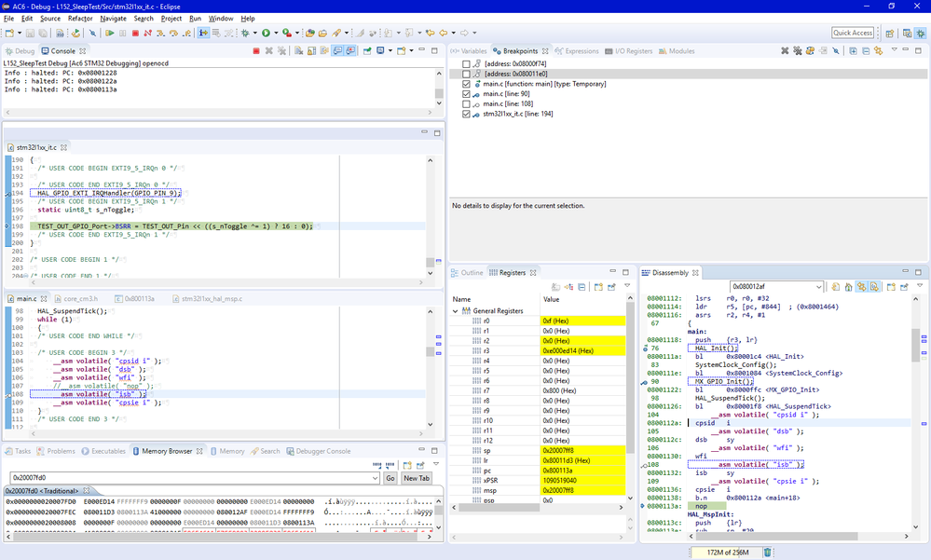931x560 pixels.
Task: Uncheck main.c function main Temporary breakpoint
Action: pyautogui.click(x=466, y=85)
